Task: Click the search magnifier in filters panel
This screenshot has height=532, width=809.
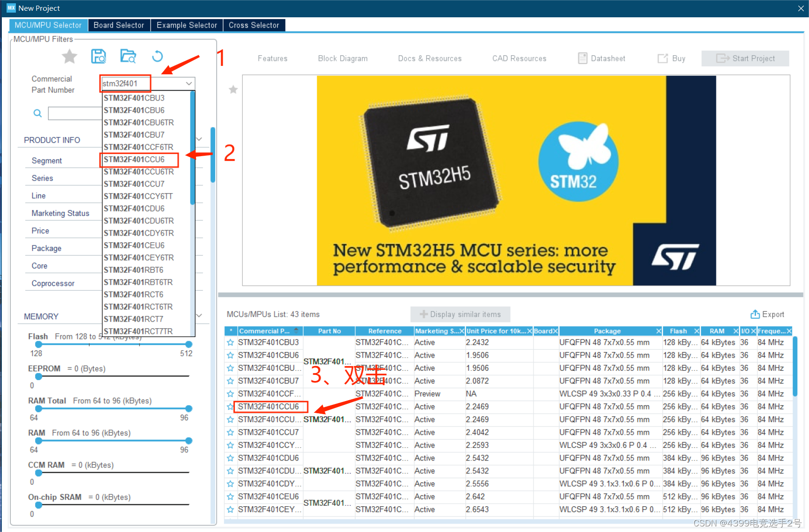Action: tap(37, 113)
